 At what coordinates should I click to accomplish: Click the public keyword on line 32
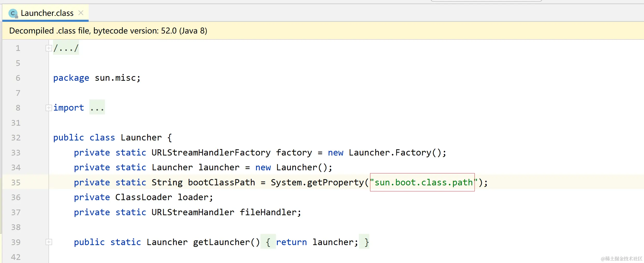(69, 138)
